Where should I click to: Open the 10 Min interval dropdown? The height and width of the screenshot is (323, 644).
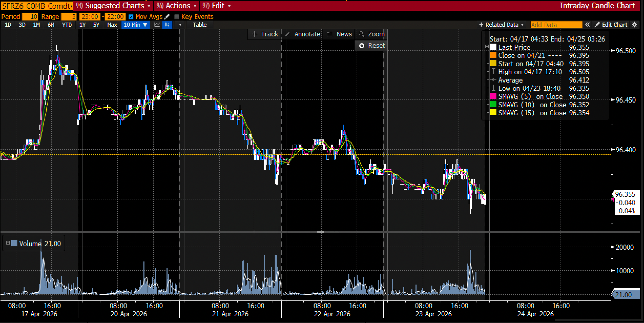coord(135,25)
